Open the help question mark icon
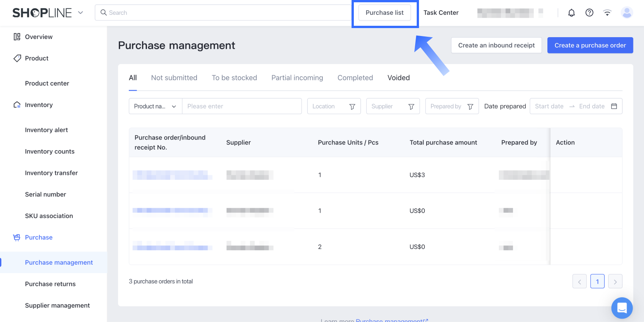The height and width of the screenshot is (322, 644). tap(589, 13)
